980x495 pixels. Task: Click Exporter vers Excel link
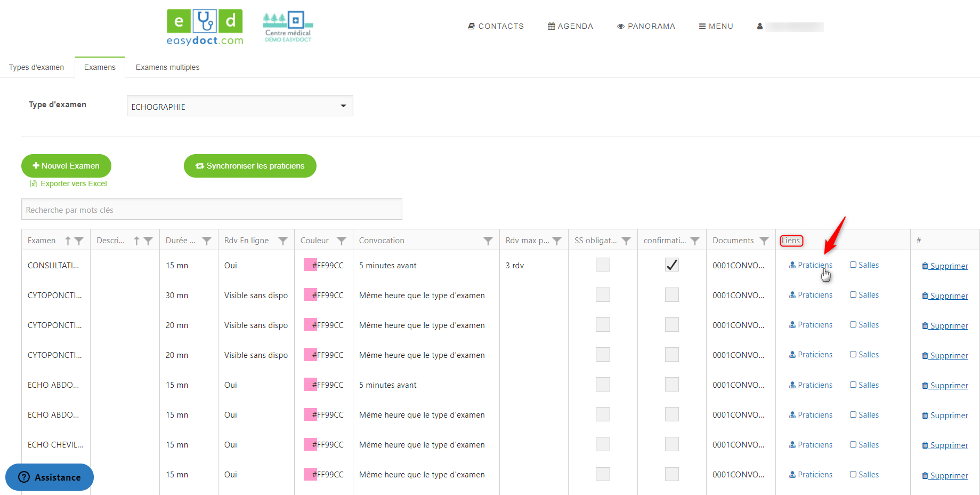(x=74, y=183)
